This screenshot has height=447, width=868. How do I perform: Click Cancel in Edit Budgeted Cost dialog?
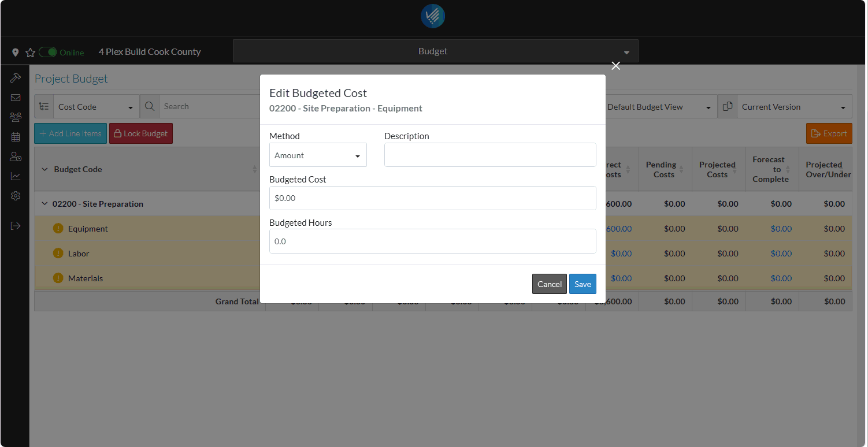(549, 284)
